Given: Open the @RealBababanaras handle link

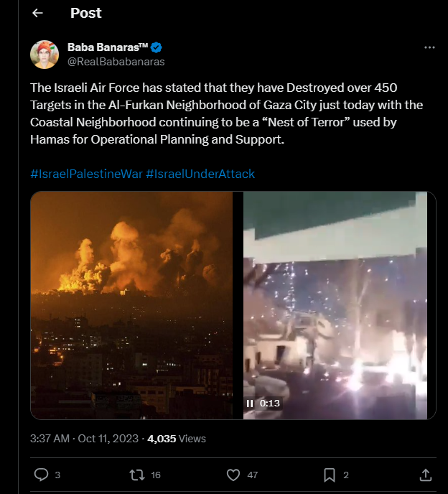Looking at the screenshot, I should coord(116,62).
